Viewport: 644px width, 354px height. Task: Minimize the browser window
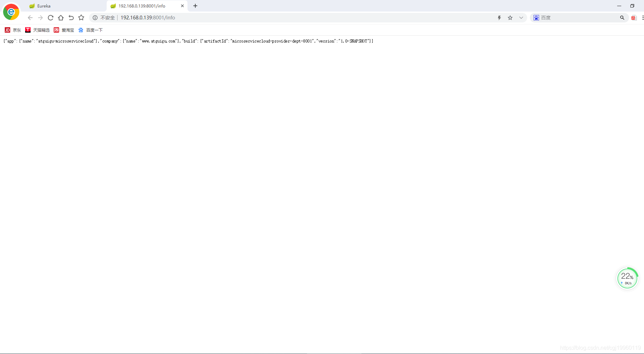(x=619, y=6)
